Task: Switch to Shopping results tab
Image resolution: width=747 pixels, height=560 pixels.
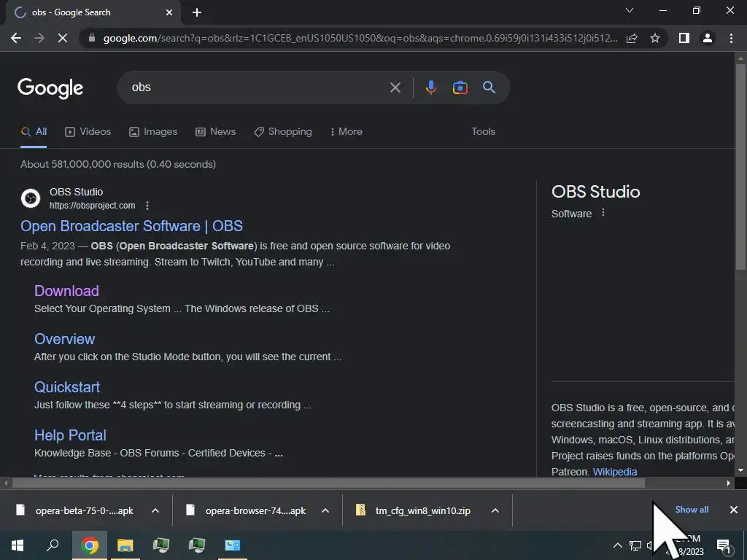Action: (x=283, y=132)
